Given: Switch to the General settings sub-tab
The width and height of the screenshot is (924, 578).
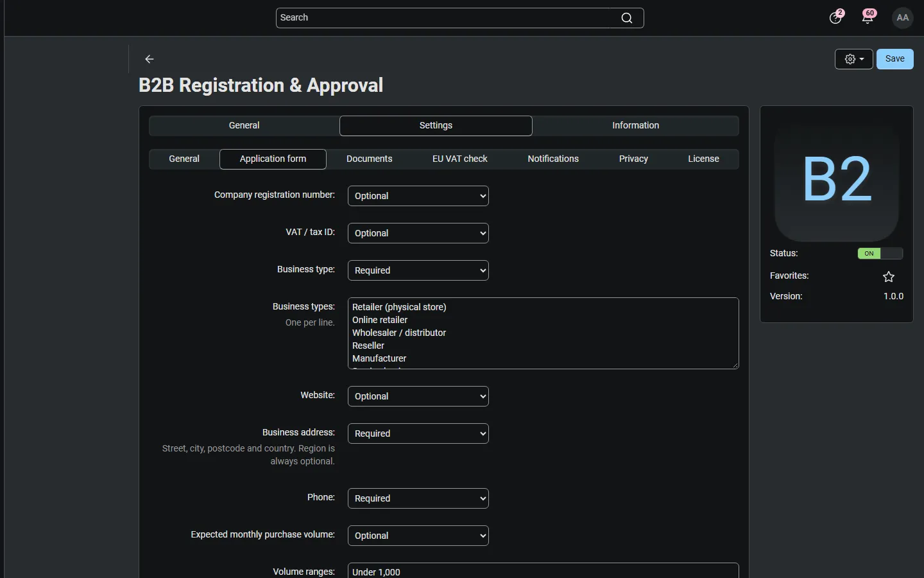Looking at the screenshot, I should [184, 159].
